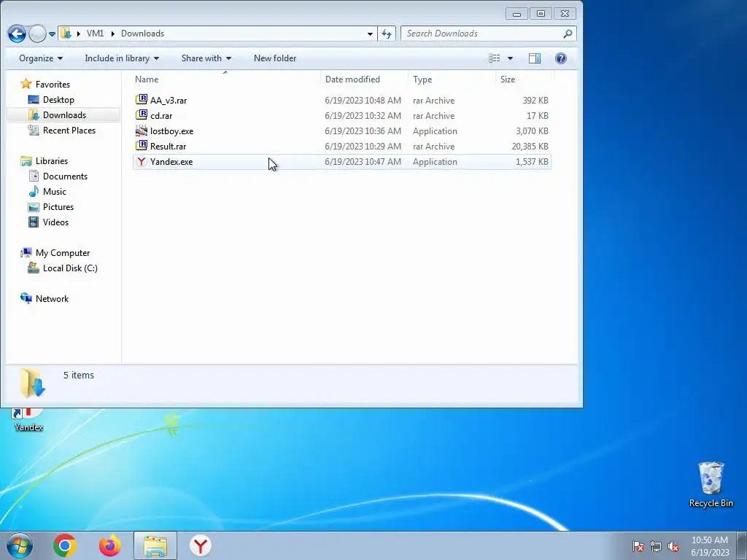Click the 6/19/2023 10:32 AM date cell

(x=363, y=116)
